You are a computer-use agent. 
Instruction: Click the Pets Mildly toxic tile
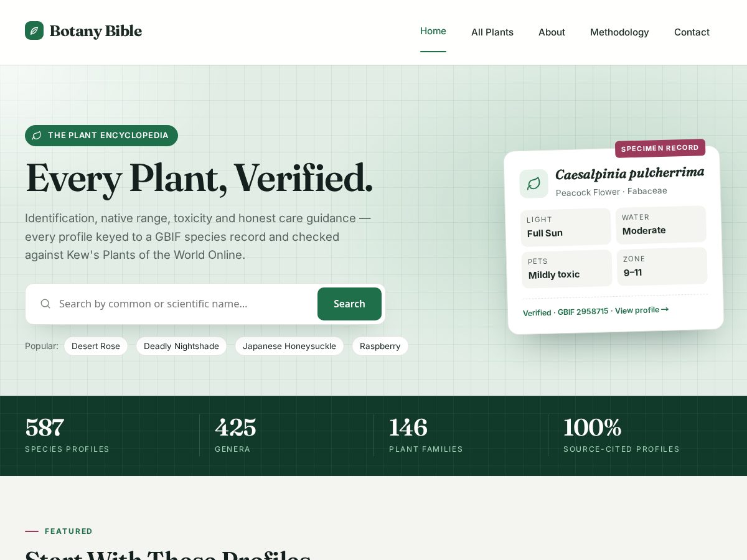[x=567, y=269]
